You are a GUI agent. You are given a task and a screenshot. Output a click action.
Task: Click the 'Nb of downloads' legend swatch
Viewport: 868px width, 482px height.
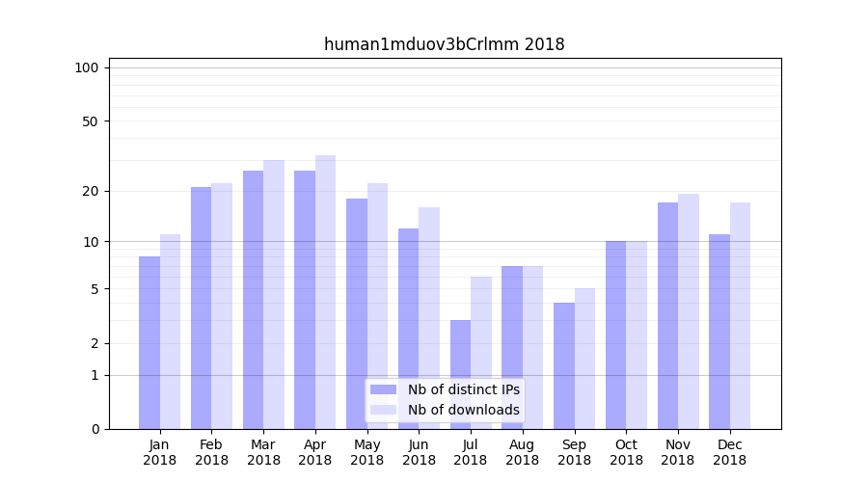pos(384,410)
